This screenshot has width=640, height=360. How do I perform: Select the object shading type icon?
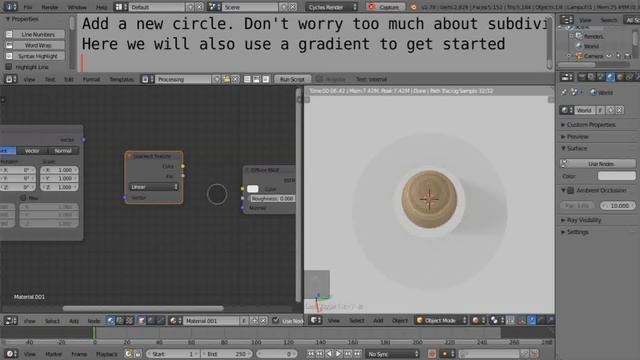pyautogui.click(x=141, y=321)
